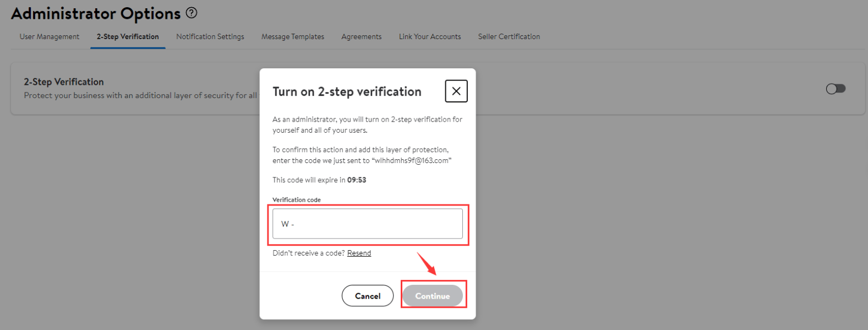Go to the Message Templates tab
This screenshot has width=868, height=330.
pyautogui.click(x=293, y=37)
